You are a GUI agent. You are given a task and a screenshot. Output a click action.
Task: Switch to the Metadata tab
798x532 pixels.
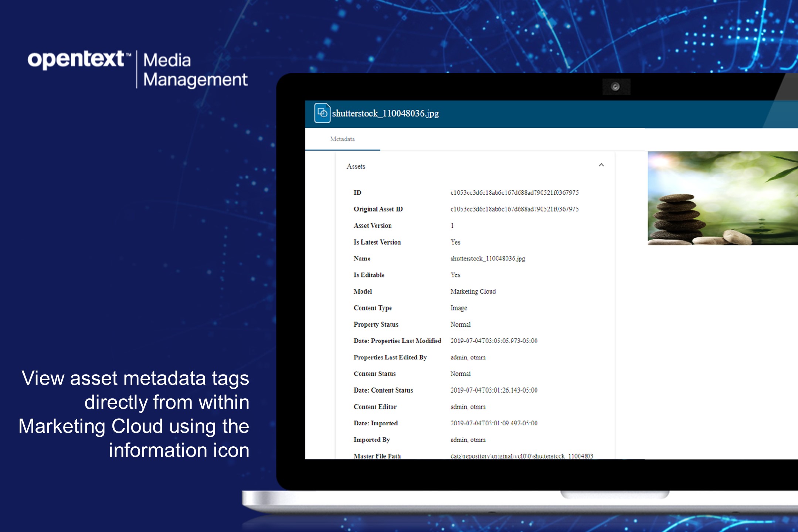pyautogui.click(x=342, y=139)
